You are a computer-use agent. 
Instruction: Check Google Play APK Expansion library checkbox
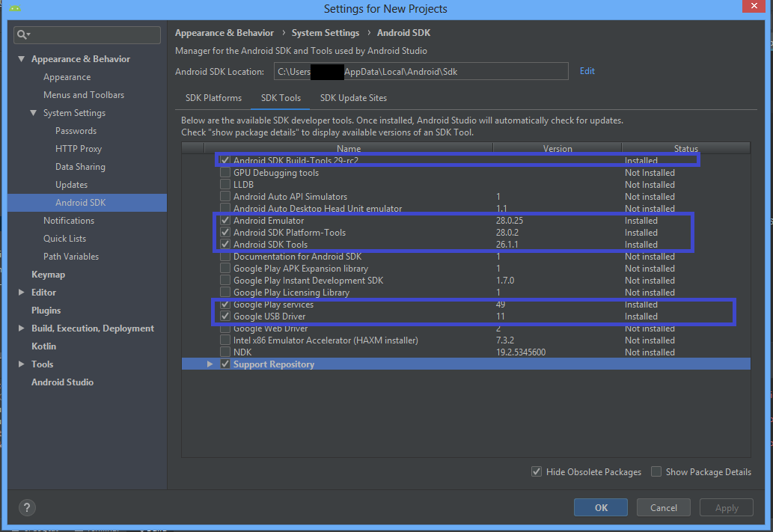[225, 268]
